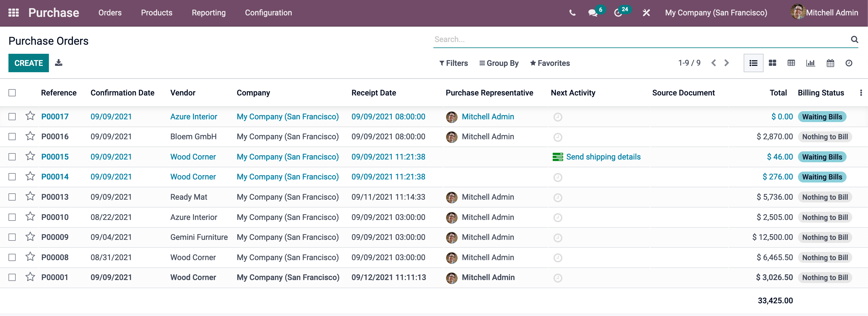Viewport: 868px width, 316px height.
Task: Click the CREATE button
Action: (x=29, y=63)
